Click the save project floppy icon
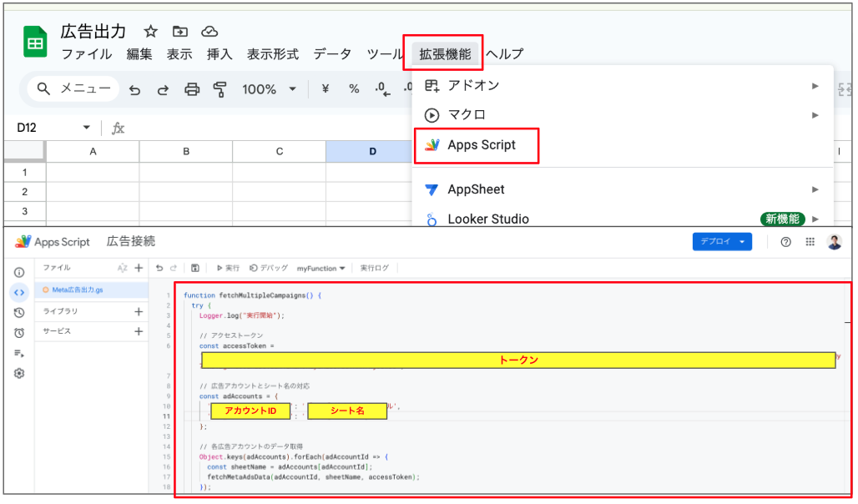The width and height of the screenshot is (858, 504). pos(194,268)
